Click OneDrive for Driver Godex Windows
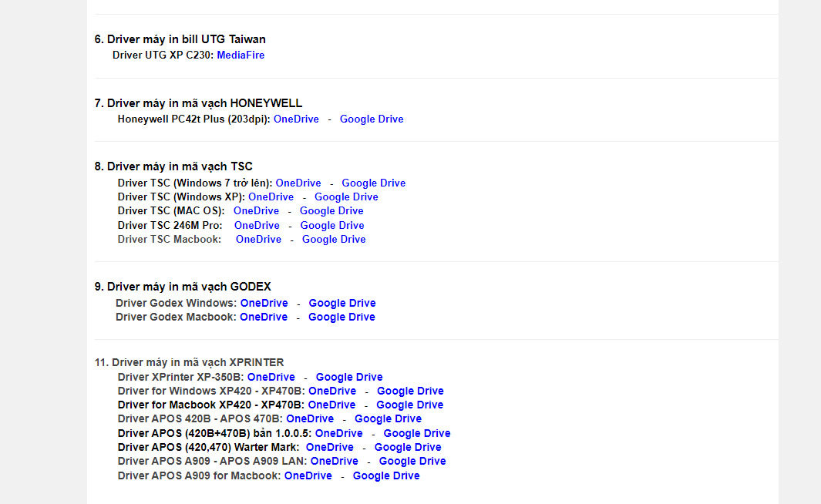 [264, 303]
